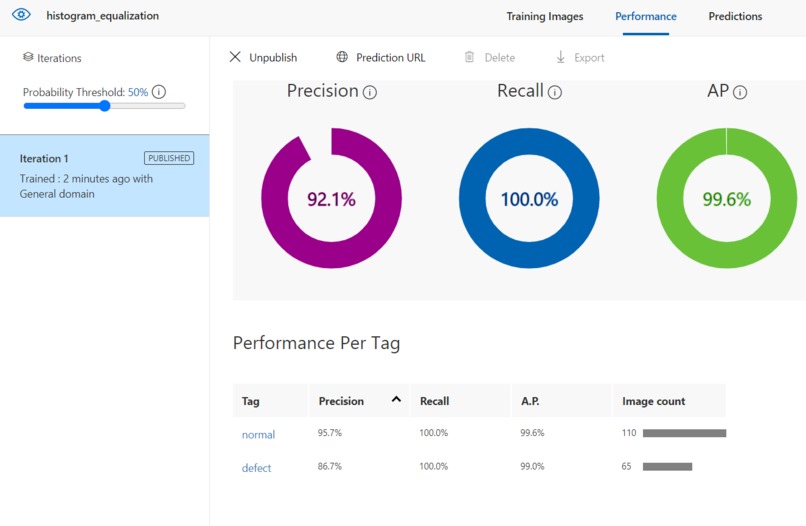Click the Recall info icon
806x526 pixels.
[x=555, y=93]
